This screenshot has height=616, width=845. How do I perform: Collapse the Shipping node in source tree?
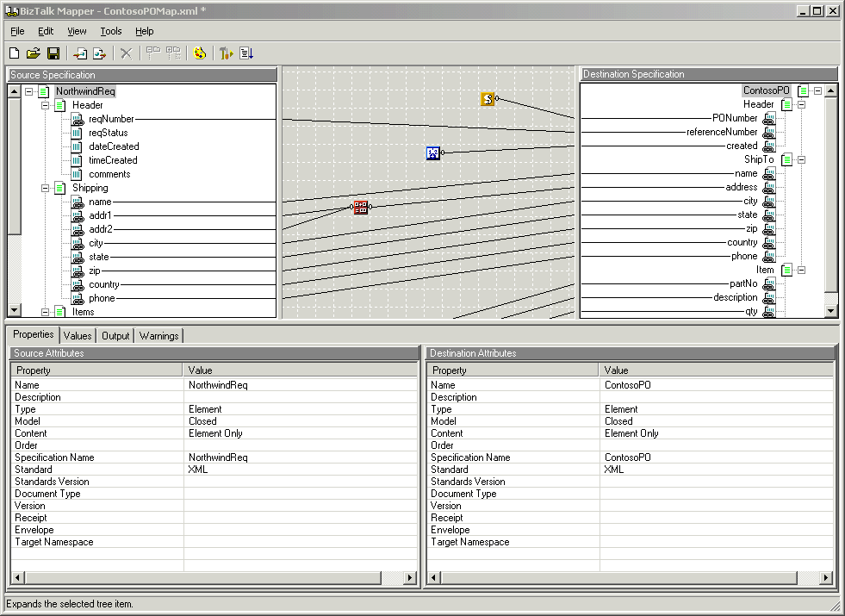point(46,188)
